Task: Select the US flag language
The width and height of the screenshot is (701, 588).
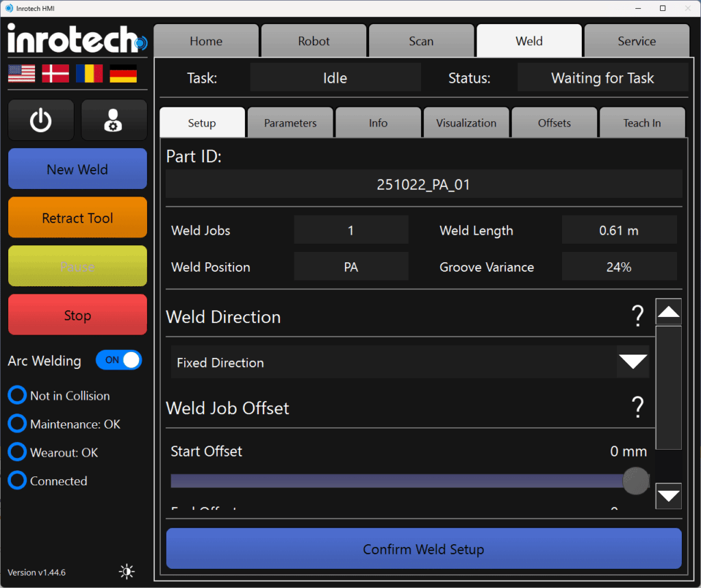Action: click(x=22, y=74)
